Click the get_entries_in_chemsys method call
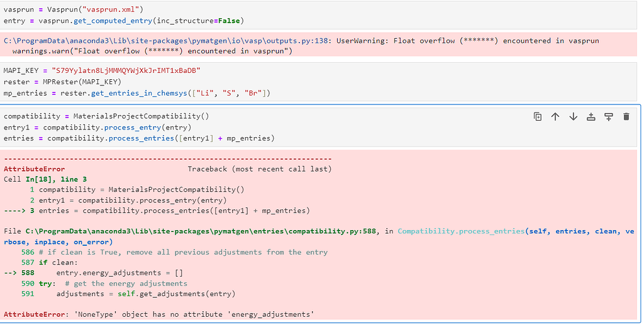 click(139, 93)
